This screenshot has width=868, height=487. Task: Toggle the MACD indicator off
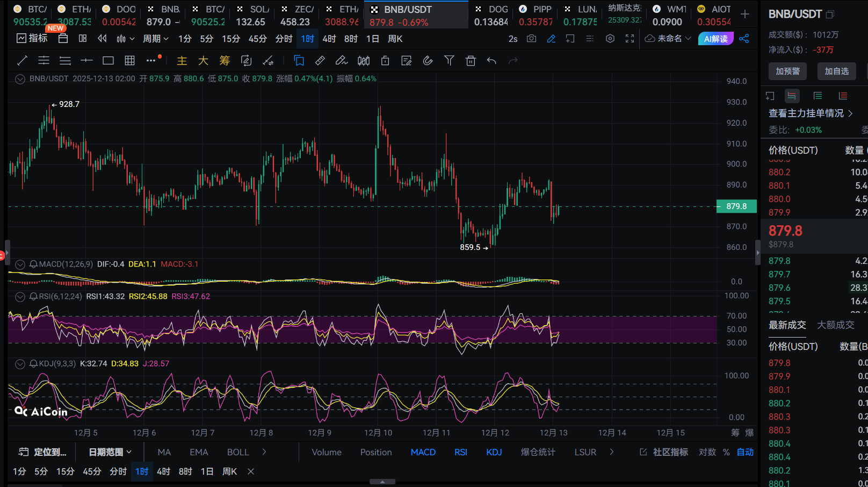pyautogui.click(x=423, y=452)
